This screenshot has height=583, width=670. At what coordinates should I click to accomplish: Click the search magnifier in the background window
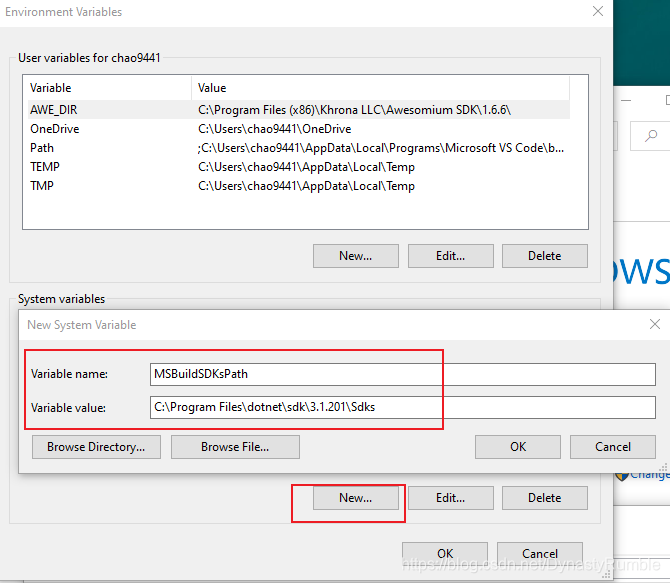(x=651, y=136)
